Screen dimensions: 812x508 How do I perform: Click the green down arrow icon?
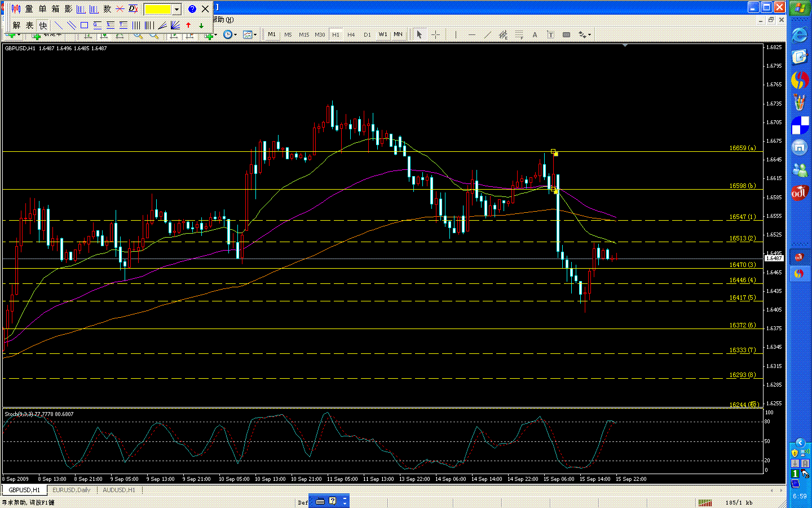[201, 25]
